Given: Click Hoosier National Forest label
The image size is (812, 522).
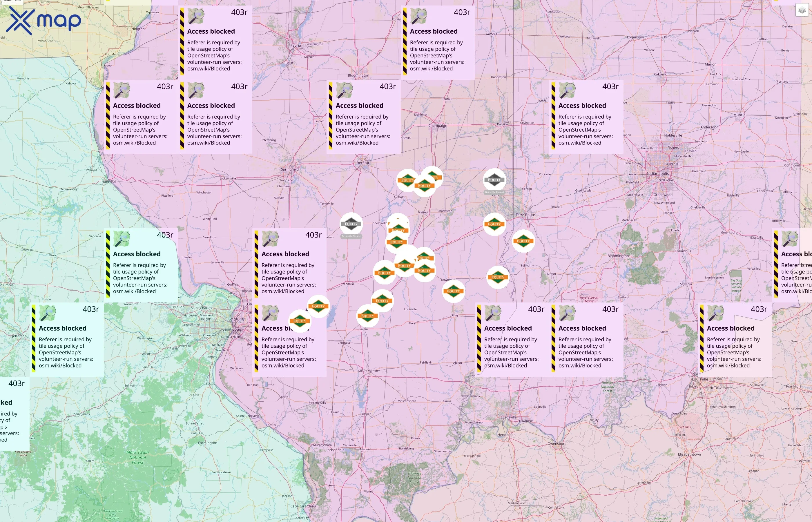Looking at the screenshot, I should point(607,387).
